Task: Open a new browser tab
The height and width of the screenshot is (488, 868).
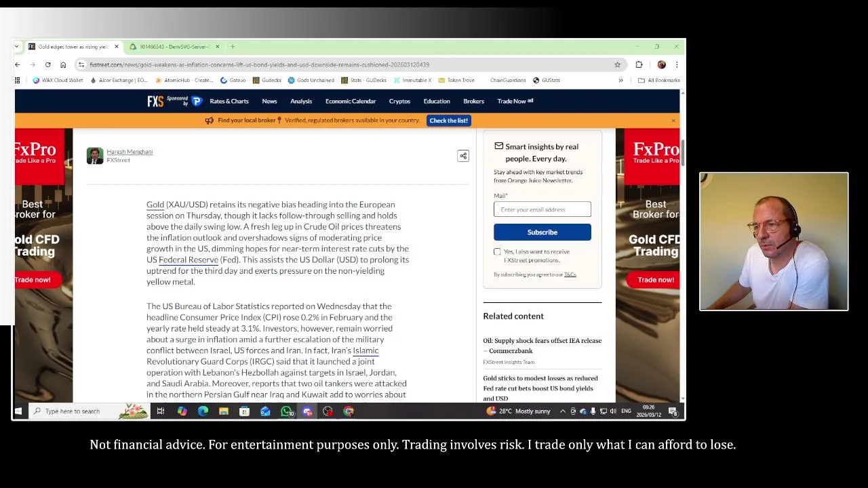Action: coord(233,47)
